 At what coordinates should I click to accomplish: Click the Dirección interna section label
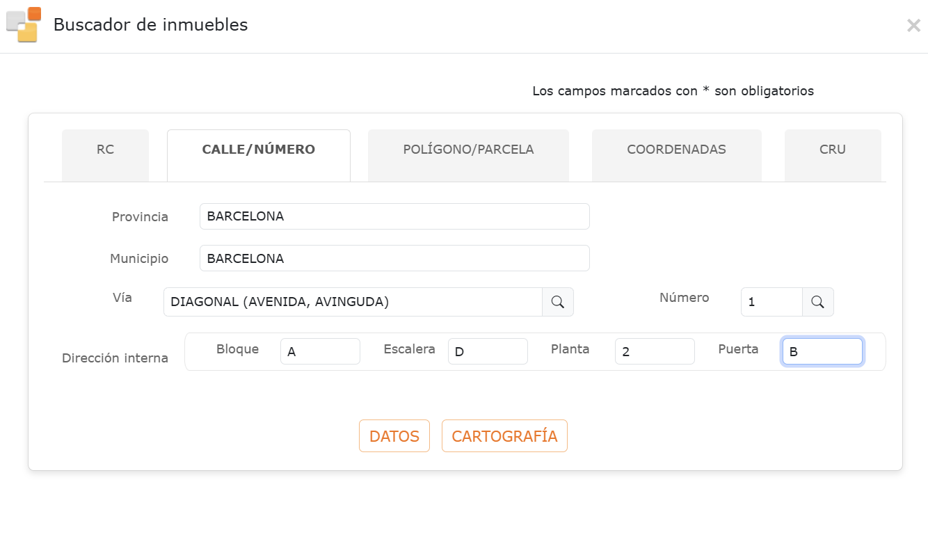(114, 358)
